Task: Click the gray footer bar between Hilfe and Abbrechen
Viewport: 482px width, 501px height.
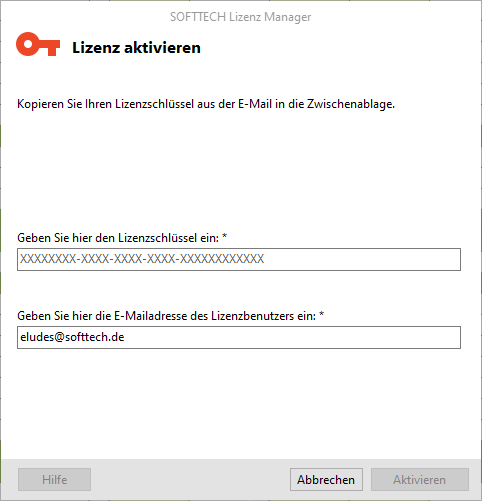Action: pyautogui.click(x=190, y=480)
